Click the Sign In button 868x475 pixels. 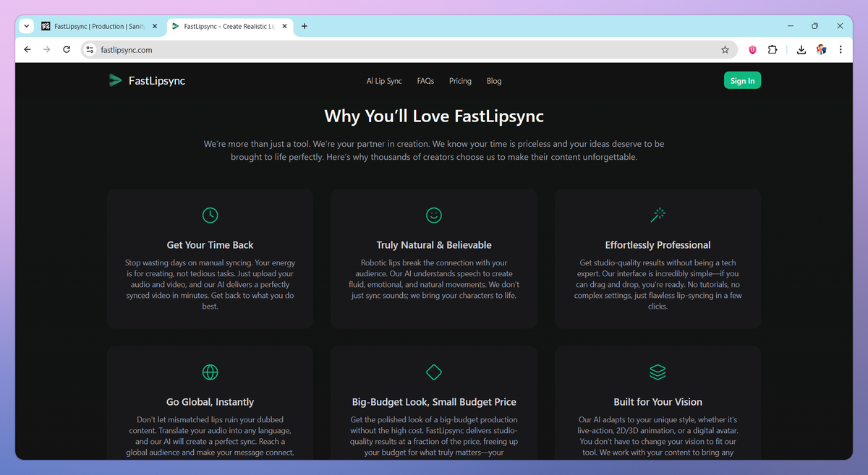pyautogui.click(x=742, y=81)
